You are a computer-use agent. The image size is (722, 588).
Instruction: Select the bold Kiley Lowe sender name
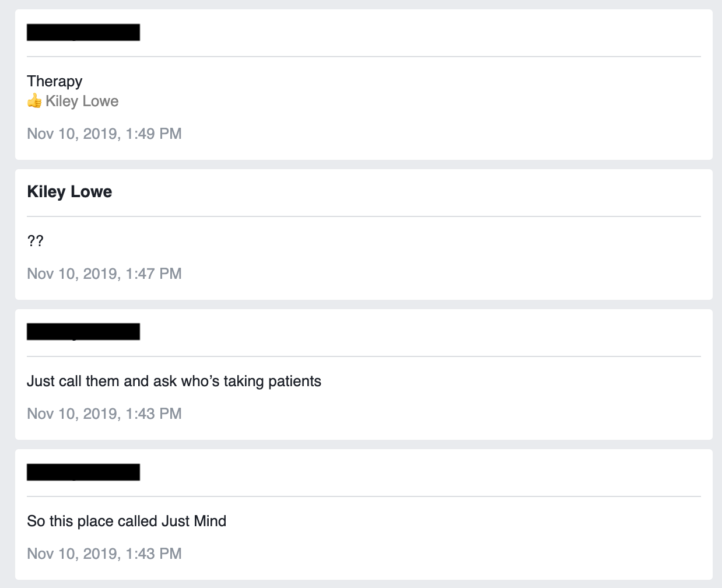69,191
